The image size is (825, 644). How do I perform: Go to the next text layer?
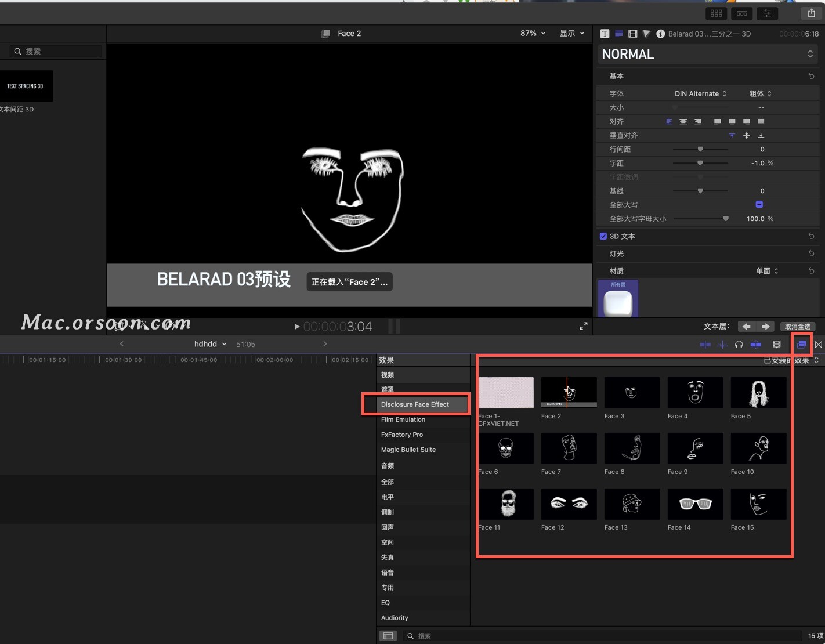pyautogui.click(x=766, y=327)
